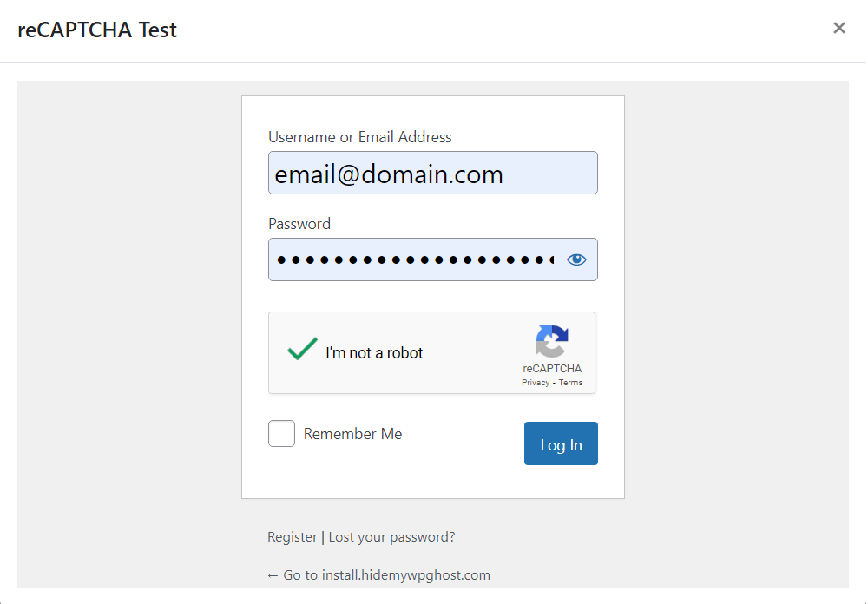Click the Remember Me label text
The image size is (868, 604).
352,434
